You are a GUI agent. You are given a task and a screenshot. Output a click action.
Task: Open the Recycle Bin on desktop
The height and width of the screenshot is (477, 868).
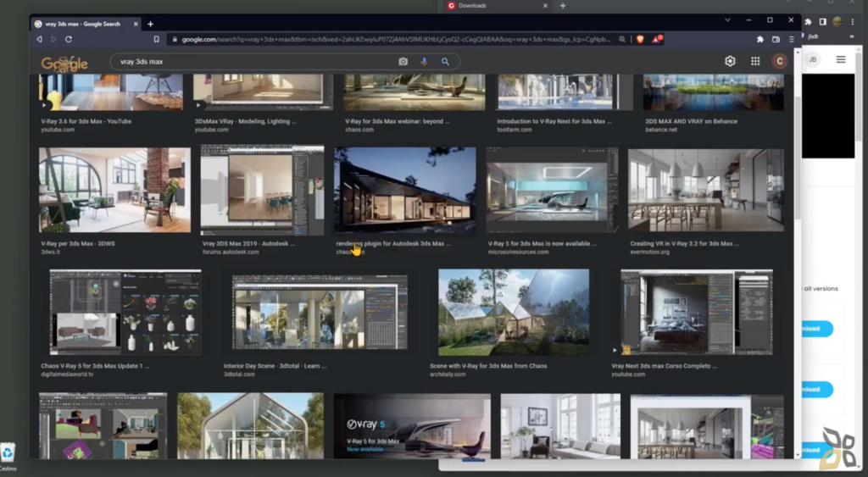[8, 457]
